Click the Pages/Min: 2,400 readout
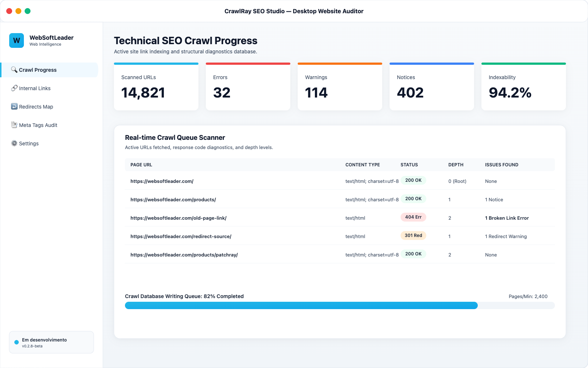This screenshot has height=368, width=588. [x=528, y=296]
